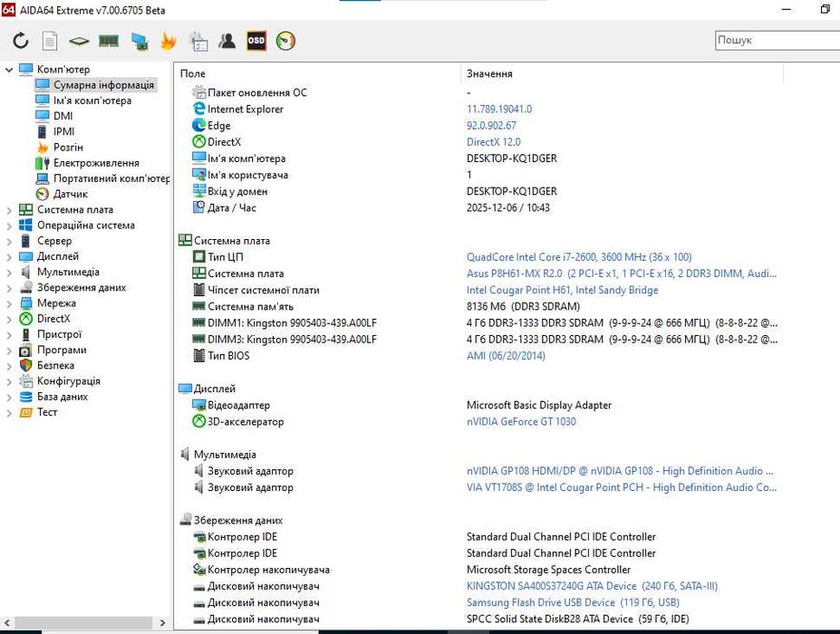The height and width of the screenshot is (634, 840).
Task: Open the AMI (06/20/2014) BIOS link
Action: 506,356
